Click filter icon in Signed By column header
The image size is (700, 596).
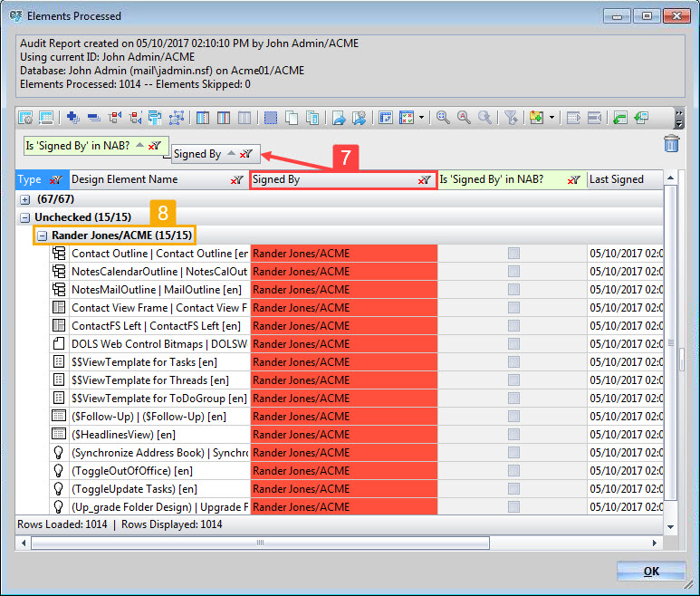tap(424, 180)
